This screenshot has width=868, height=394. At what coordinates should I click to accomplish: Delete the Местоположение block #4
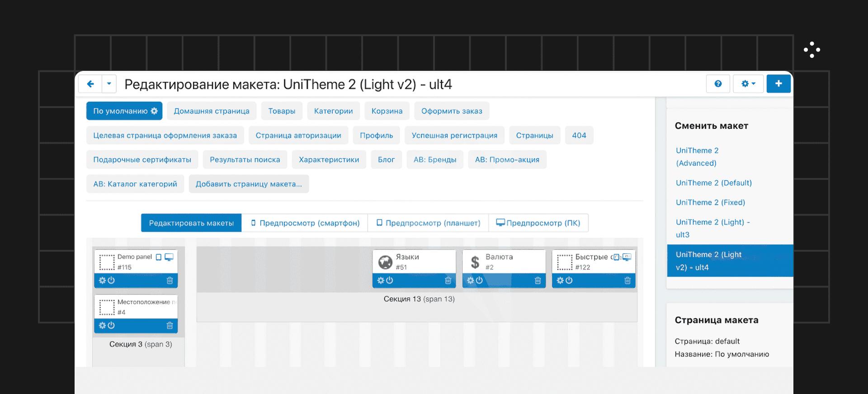pos(170,325)
